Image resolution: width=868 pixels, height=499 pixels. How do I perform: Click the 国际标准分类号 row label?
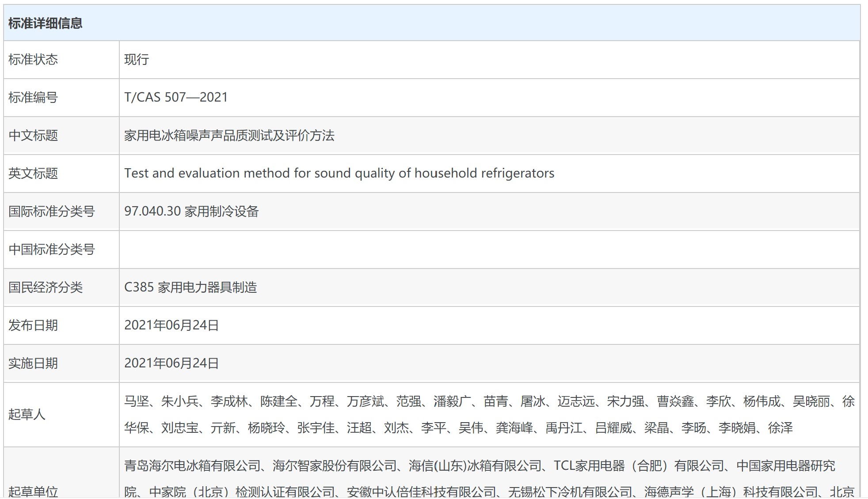(x=52, y=212)
